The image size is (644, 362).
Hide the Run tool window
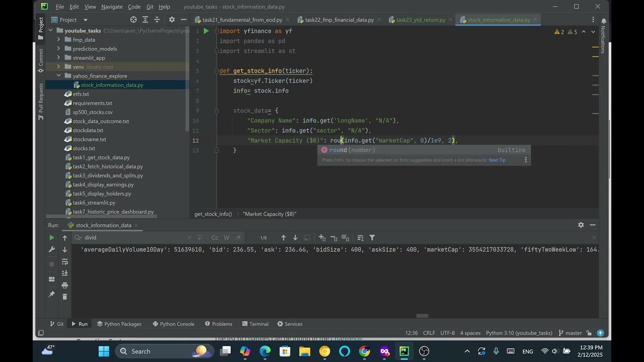[x=593, y=225]
